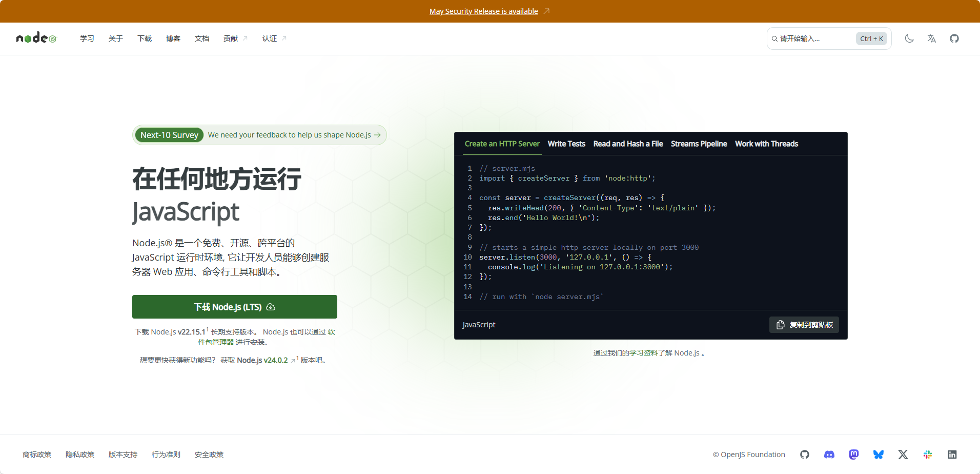Viewport: 980px width, 474px height.
Task: Focus the 请开始输入... search field
Action: [829, 38]
